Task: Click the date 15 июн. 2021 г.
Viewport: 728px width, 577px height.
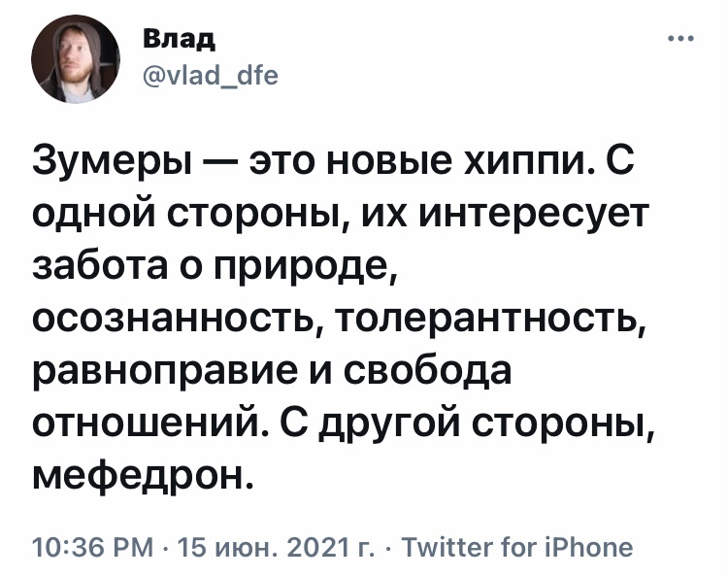Action: 279,547
